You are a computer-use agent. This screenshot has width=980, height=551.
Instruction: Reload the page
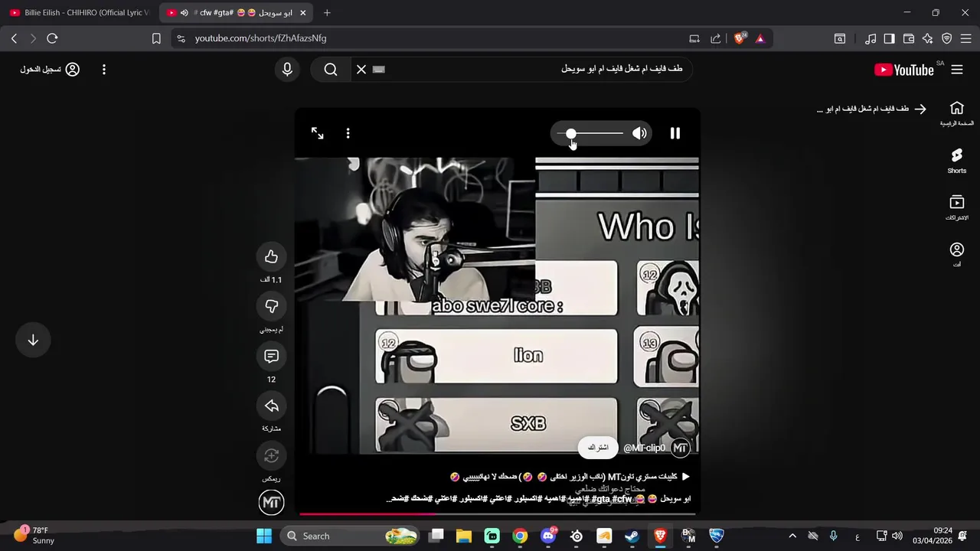[x=52, y=38]
